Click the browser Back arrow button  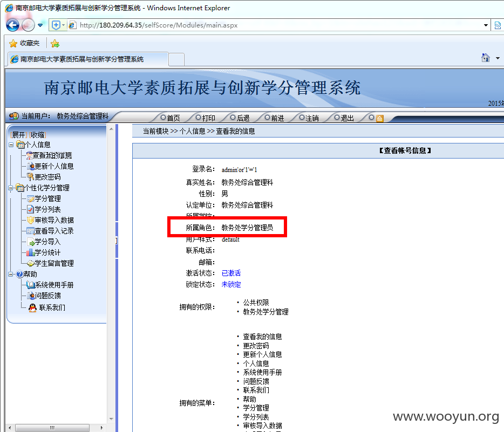tap(12, 25)
